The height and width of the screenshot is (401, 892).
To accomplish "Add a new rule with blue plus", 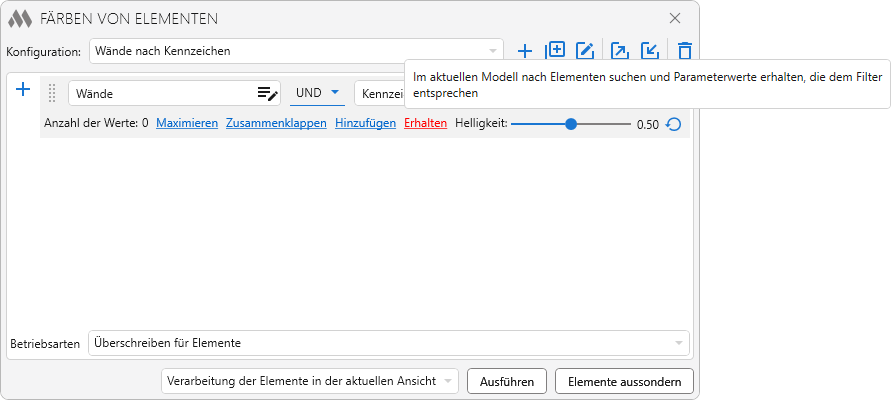I will [x=24, y=90].
